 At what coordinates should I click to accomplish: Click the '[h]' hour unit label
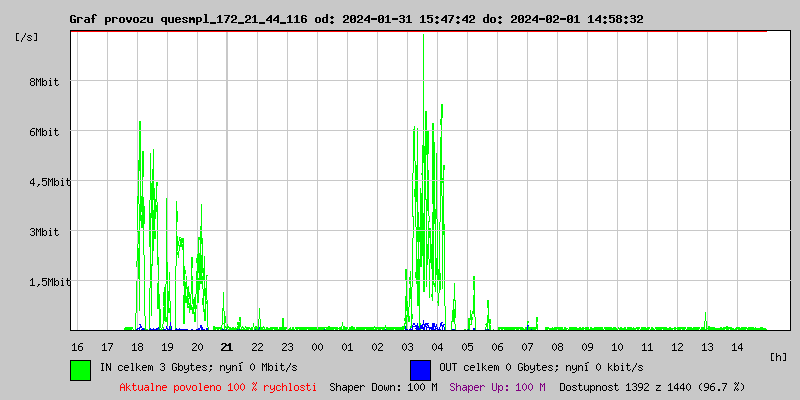click(778, 357)
